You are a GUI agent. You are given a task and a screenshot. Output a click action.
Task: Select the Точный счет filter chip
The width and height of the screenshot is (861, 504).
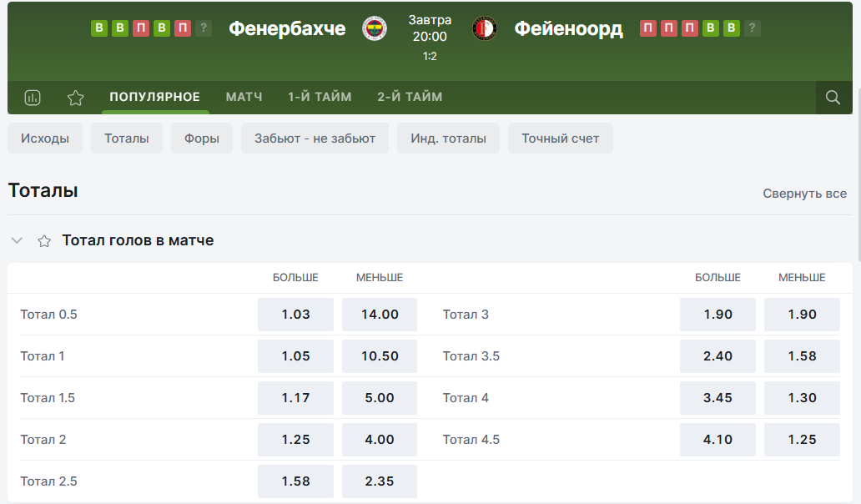coord(560,139)
